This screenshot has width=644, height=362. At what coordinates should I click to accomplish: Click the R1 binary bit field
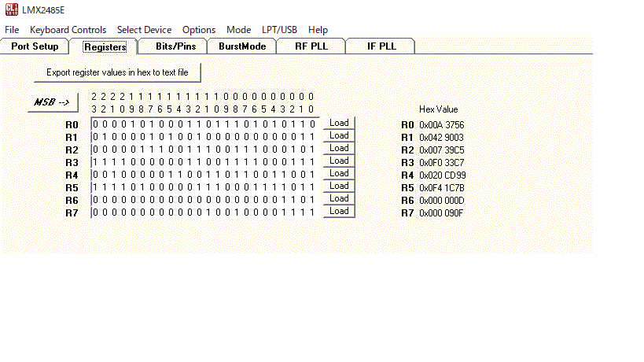pyautogui.click(x=204, y=137)
